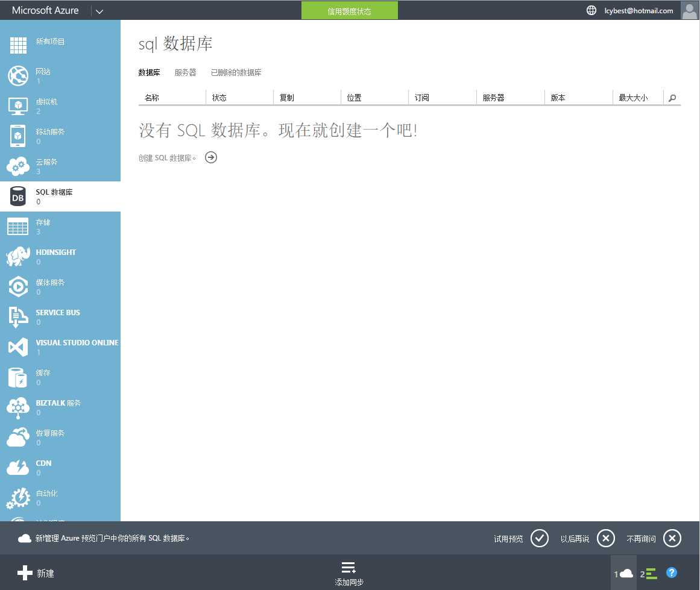The width and height of the screenshot is (700, 590).
Task: Click the 创建 SQL 数据库 link
Action: tap(167, 158)
